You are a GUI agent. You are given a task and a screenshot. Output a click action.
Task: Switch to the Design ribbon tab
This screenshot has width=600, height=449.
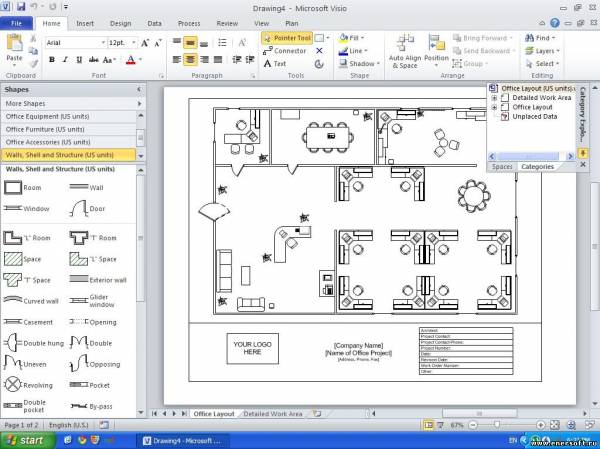point(121,23)
